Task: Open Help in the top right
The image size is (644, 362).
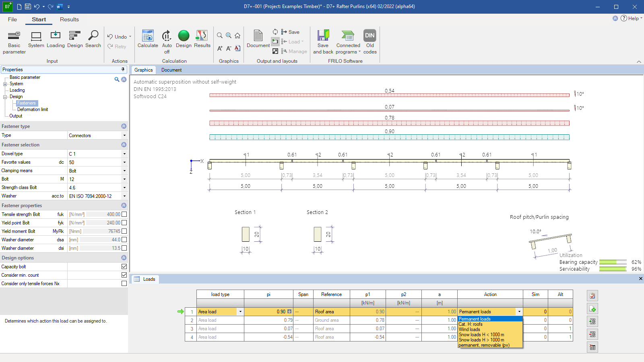Action: coord(631,18)
